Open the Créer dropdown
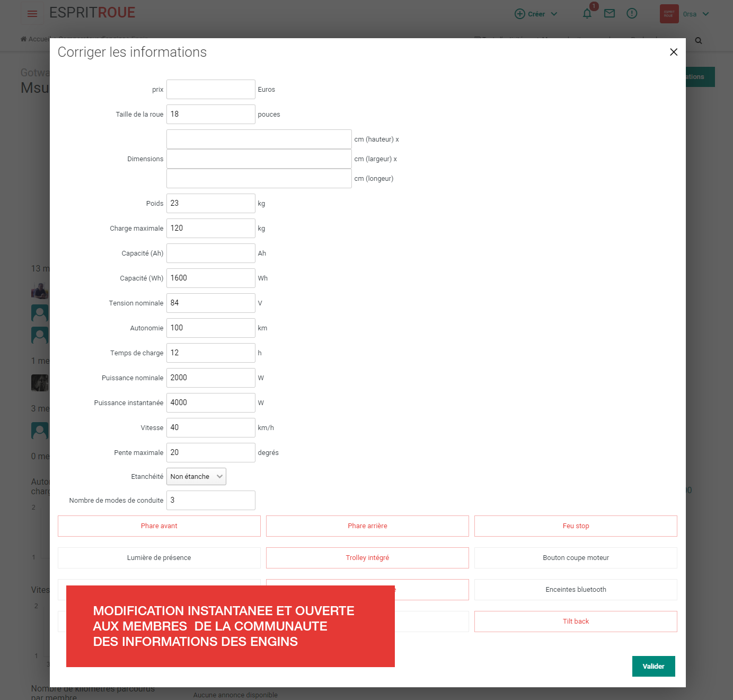Image resolution: width=733 pixels, height=700 pixels. [x=536, y=14]
